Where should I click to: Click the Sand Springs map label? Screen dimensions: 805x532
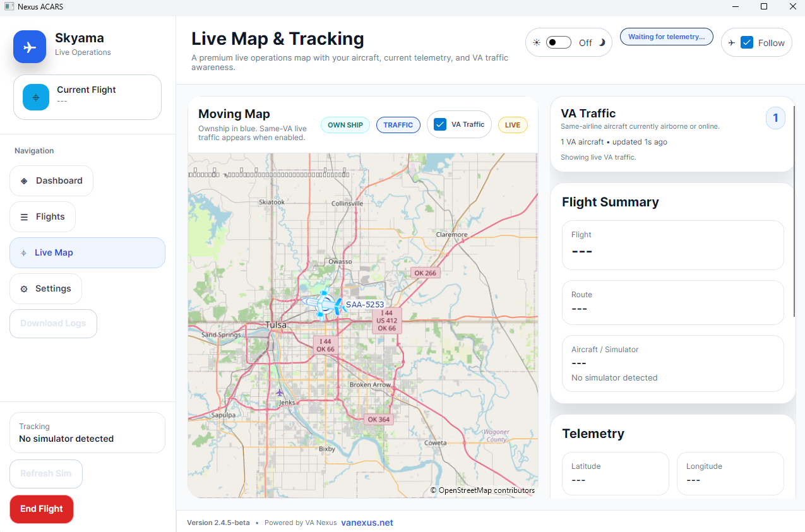(x=221, y=334)
